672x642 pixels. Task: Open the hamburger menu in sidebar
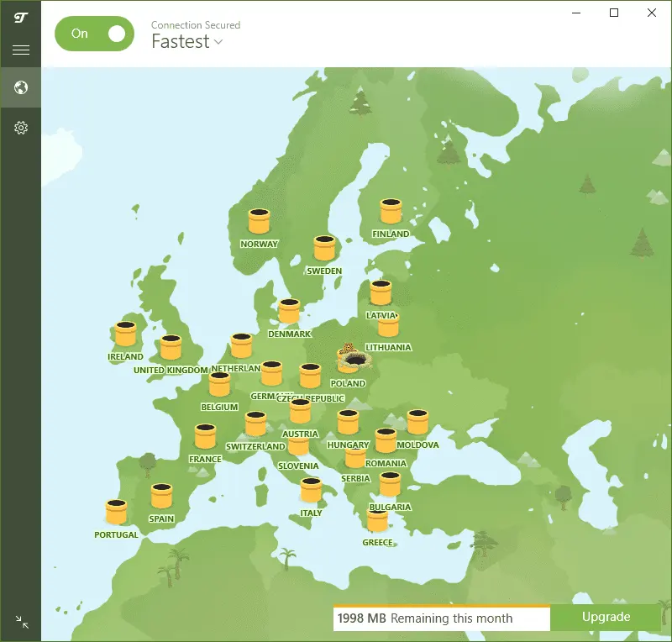[21, 50]
